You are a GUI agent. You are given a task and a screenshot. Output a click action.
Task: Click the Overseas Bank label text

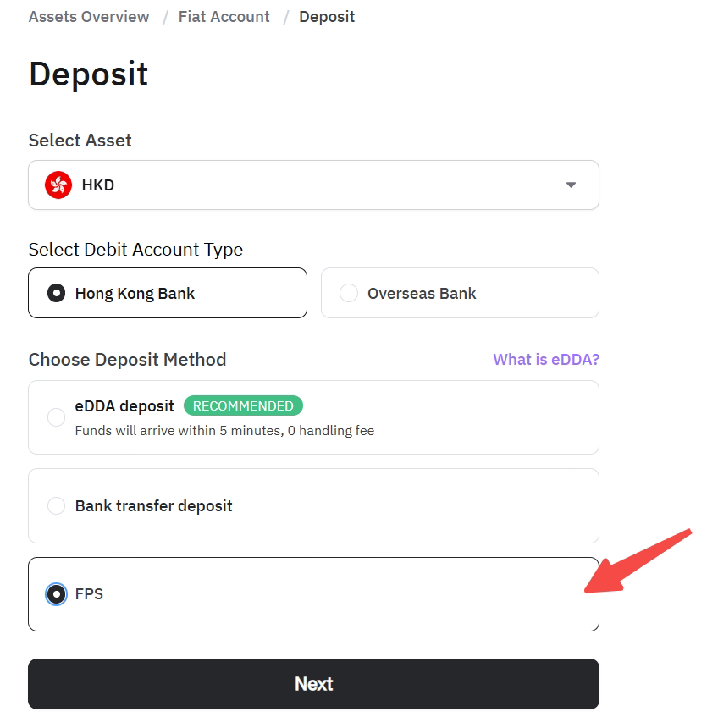click(x=422, y=294)
